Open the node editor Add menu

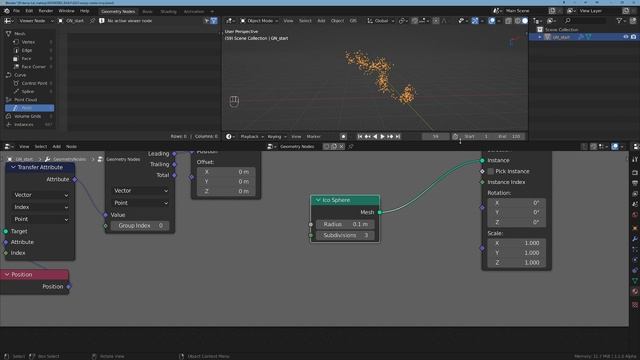tap(56, 147)
